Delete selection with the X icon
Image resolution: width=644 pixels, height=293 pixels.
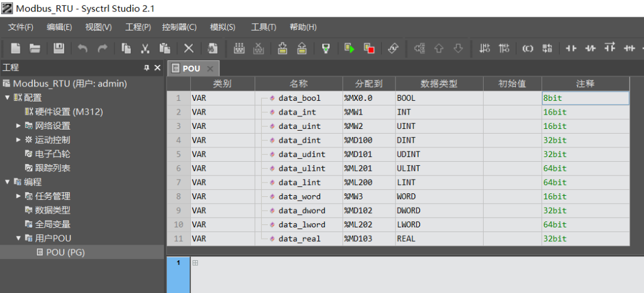click(188, 48)
